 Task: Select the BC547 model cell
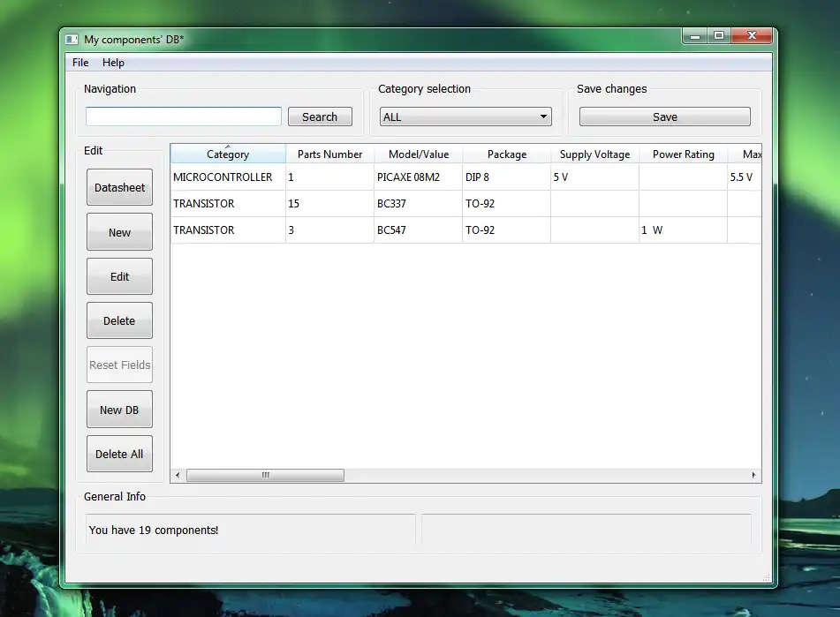tap(419, 230)
